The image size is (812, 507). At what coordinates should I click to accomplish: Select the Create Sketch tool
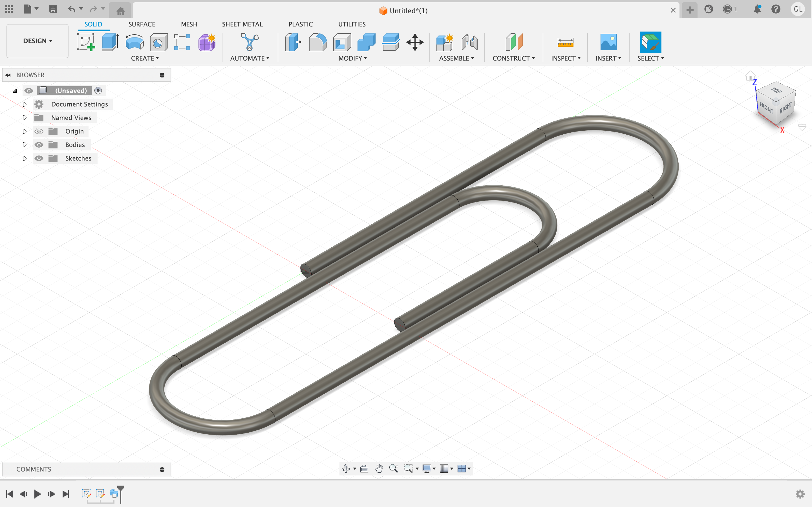click(86, 42)
